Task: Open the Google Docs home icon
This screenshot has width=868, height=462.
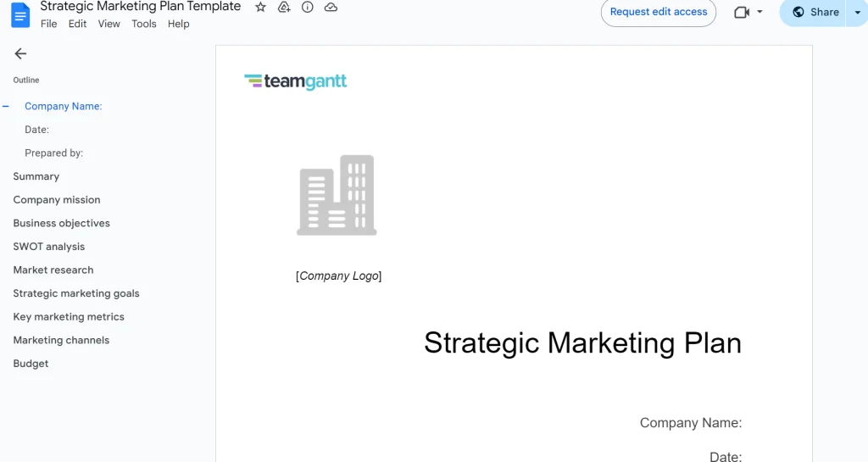Action: click(20, 15)
